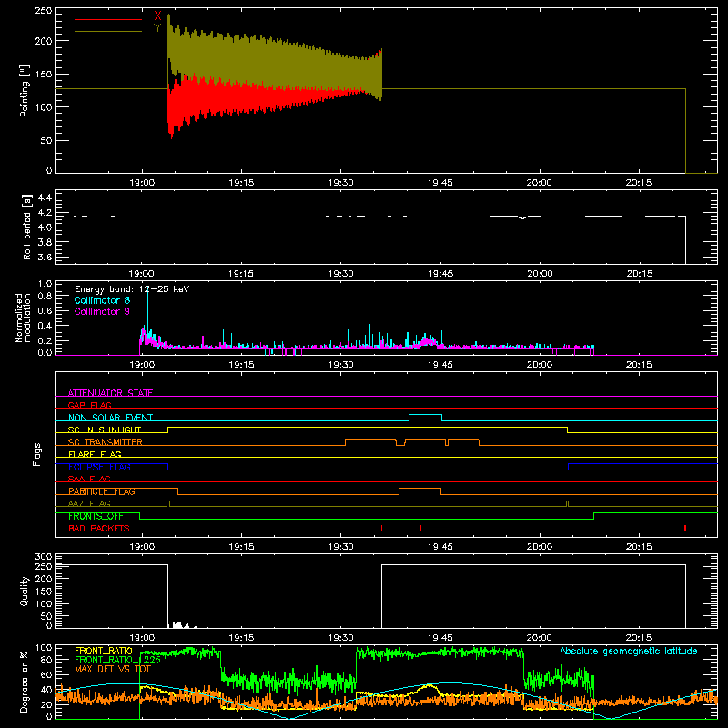The image size is (728, 728).
Task: Click the 'Collimator 9' legend entry
Action: (102, 311)
